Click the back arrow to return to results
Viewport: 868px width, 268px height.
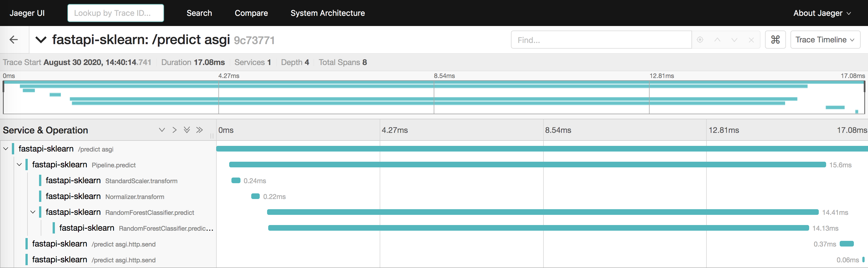pos(14,39)
